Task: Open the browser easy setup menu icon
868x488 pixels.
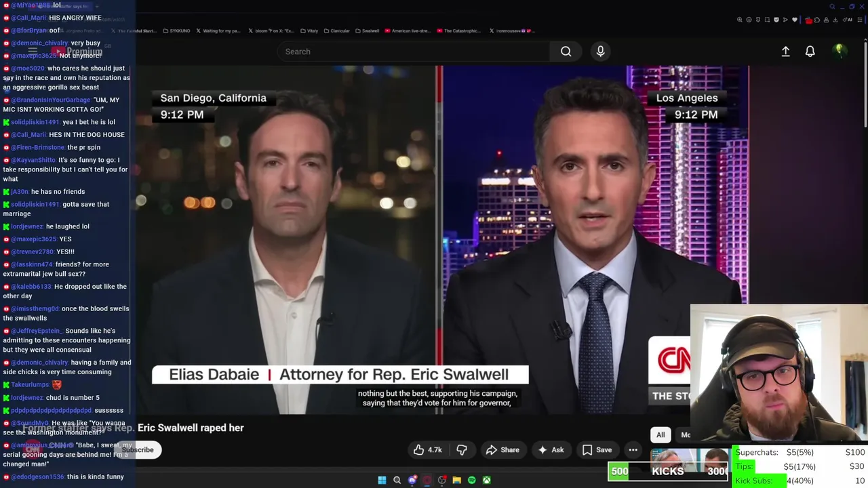Action: tap(860, 20)
